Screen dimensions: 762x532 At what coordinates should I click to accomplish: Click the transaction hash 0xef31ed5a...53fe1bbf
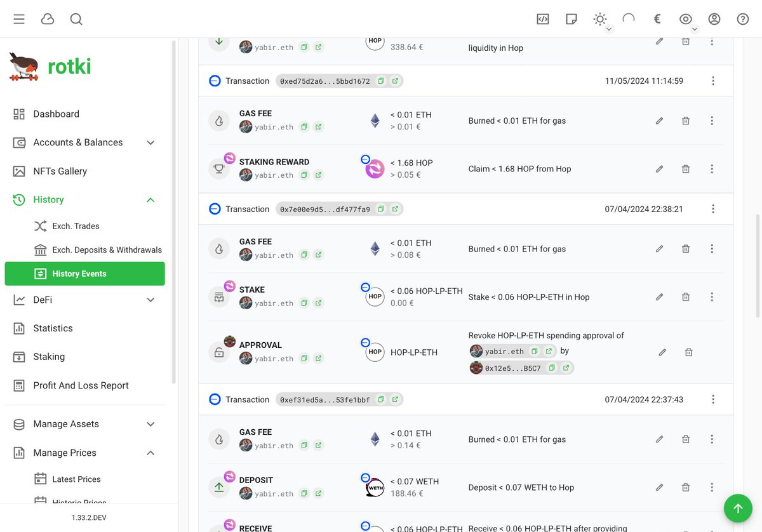[x=325, y=399]
